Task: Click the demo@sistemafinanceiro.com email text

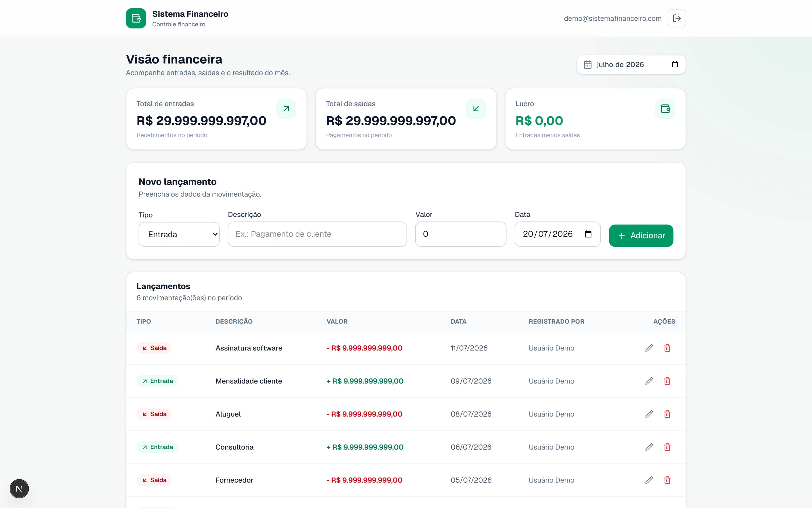Action: click(612, 19)
